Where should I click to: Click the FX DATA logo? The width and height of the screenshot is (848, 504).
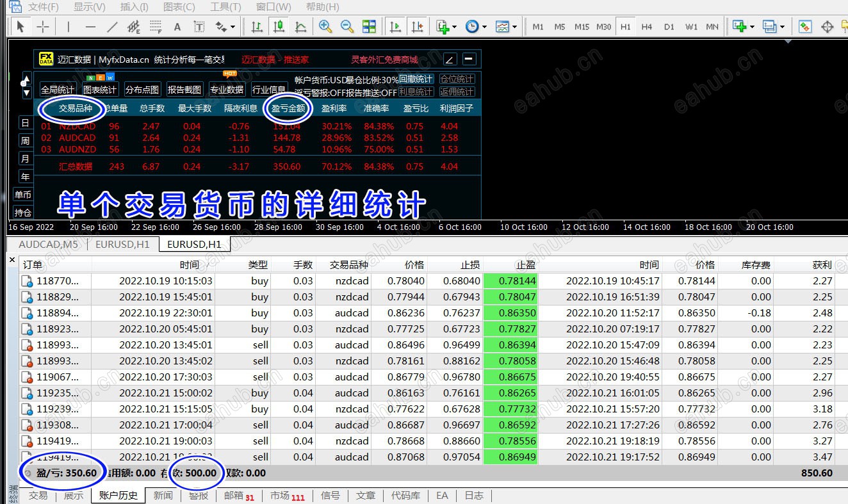(x=45, y=59)
